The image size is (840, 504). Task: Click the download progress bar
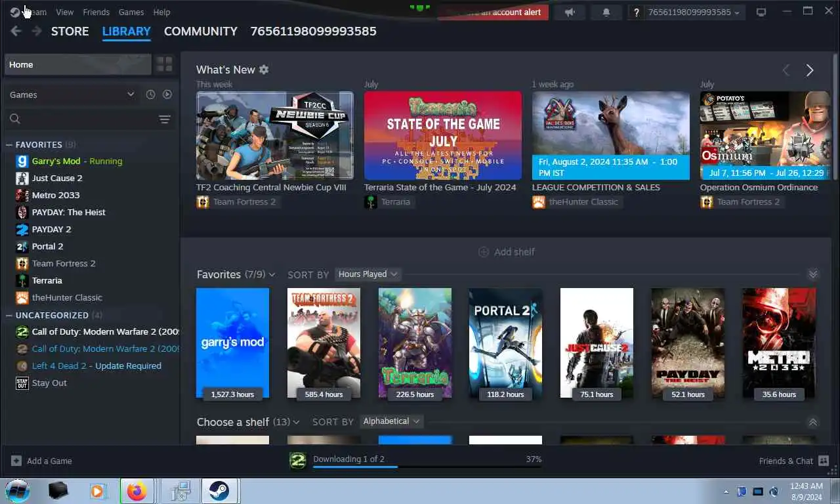pos(427,467)
